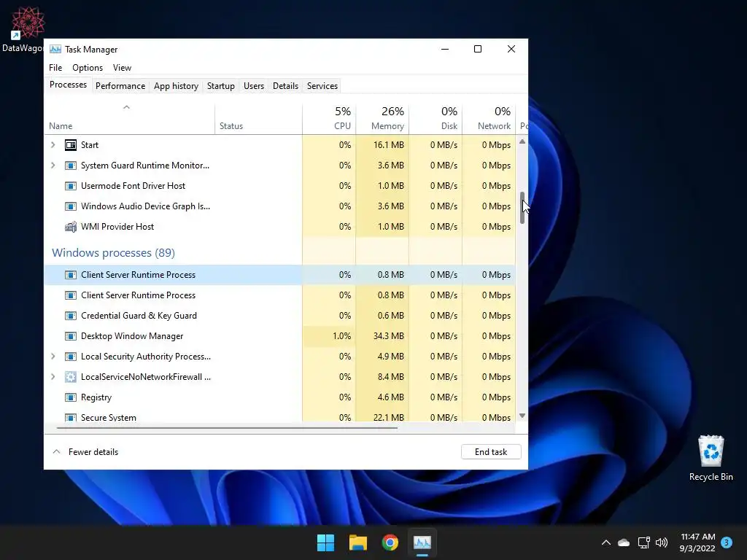Sort processes by Network column

coord(489,119)
